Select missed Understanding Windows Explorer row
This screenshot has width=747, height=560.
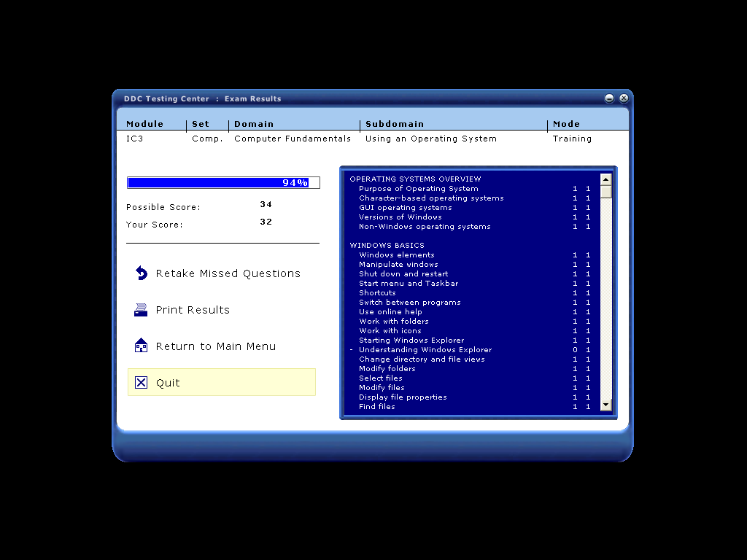(x=474, y=349)
